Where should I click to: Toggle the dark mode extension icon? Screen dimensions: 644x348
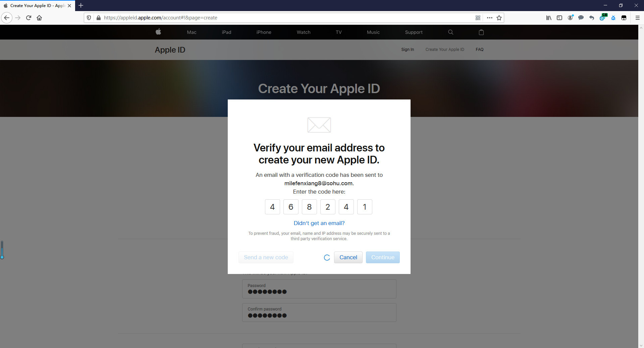[x=613, y=18]
